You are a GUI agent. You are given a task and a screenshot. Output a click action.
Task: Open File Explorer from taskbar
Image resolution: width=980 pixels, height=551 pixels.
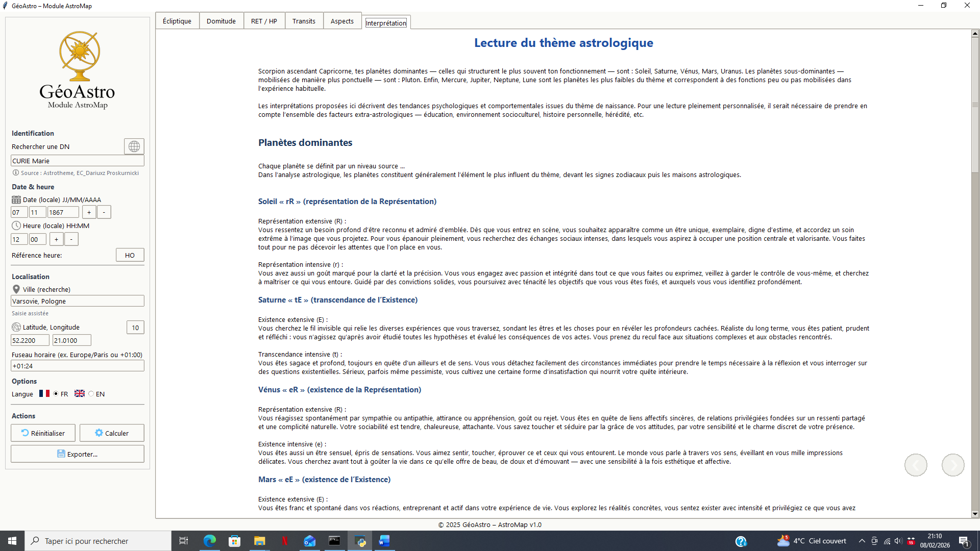[x=259, y=541]
